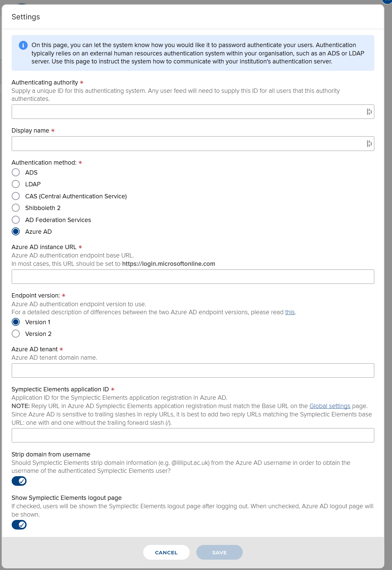The image size is (392, 570).
Task: Choose CAS (Central Authentication Service) option
Action: [16, 196]
